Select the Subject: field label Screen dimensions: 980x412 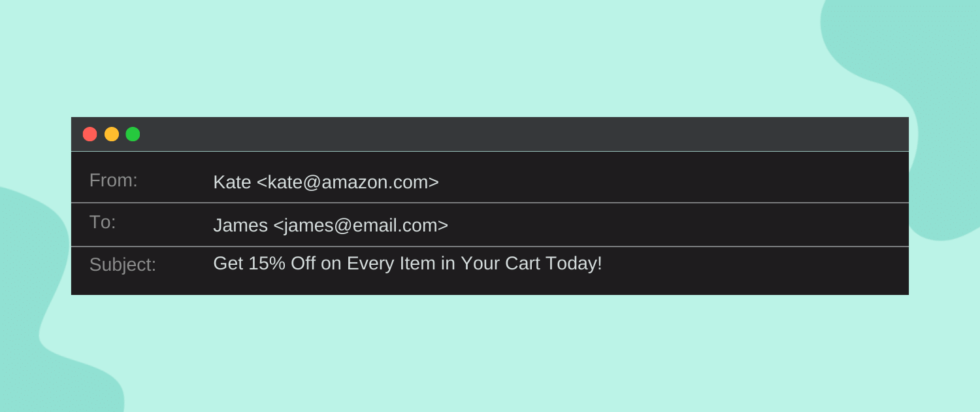click(x=123, y=265)
